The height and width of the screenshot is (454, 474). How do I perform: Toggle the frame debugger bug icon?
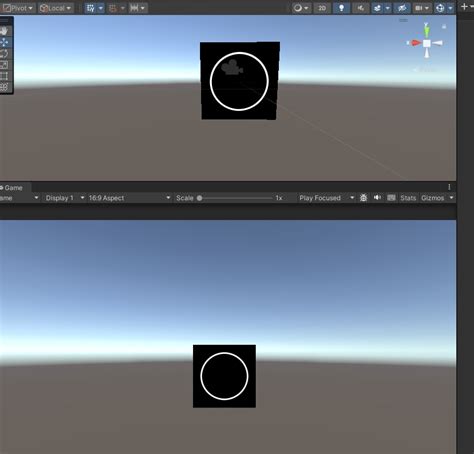[x=363, y=198]
